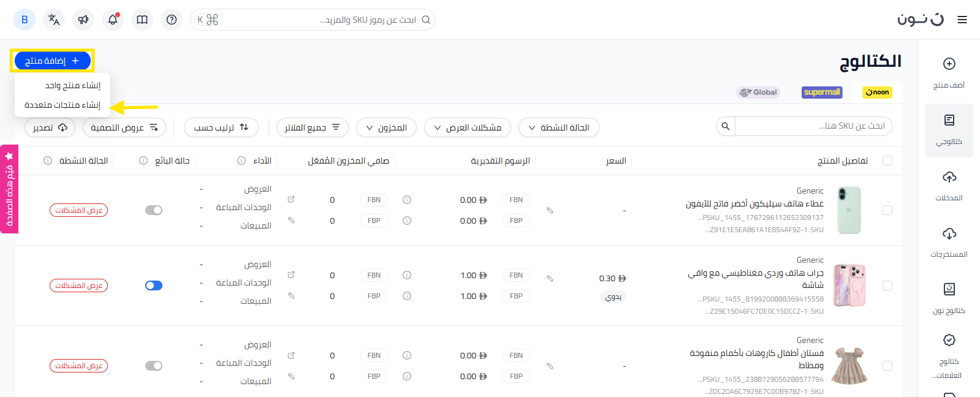Expand المخزون filter dropdown
Screen dimensions: 980x397
(x=387, y=127)
